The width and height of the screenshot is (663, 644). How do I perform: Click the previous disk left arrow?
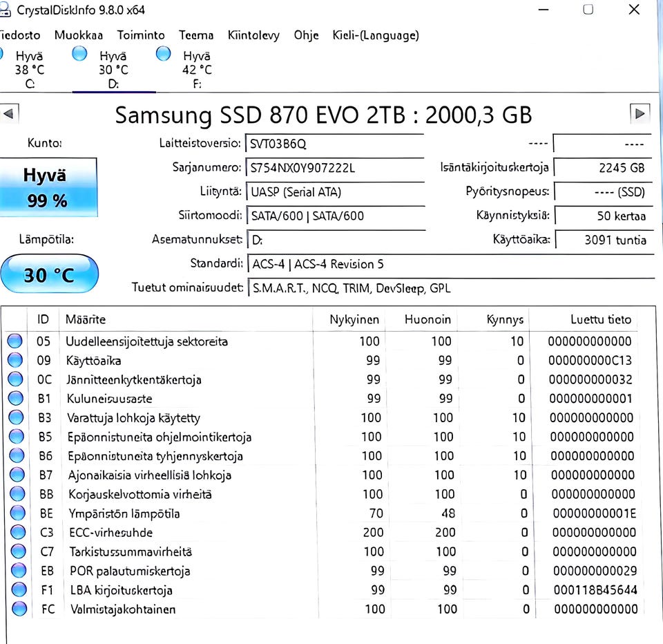(9, 113)
